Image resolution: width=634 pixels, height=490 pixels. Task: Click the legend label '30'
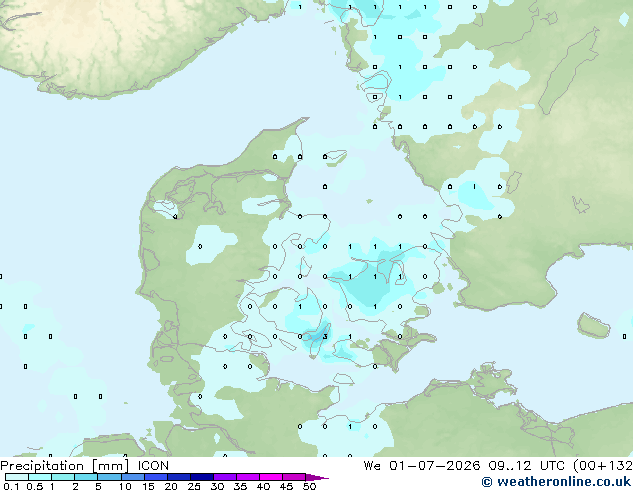click(217, 486)
